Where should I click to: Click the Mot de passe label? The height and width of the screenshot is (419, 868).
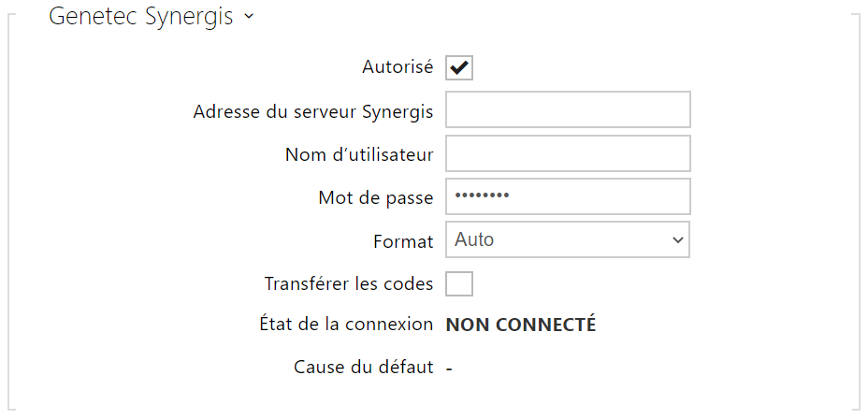[376, 198]
